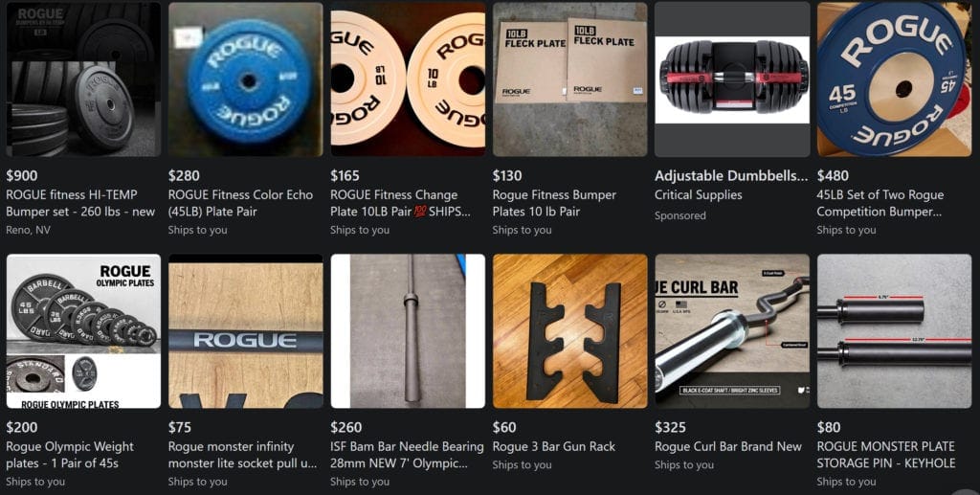Open the Adjustable Dumbbells sponsored ad image
Image resolution: width=980 pixels, height=495 pixels.
[732, 79]
